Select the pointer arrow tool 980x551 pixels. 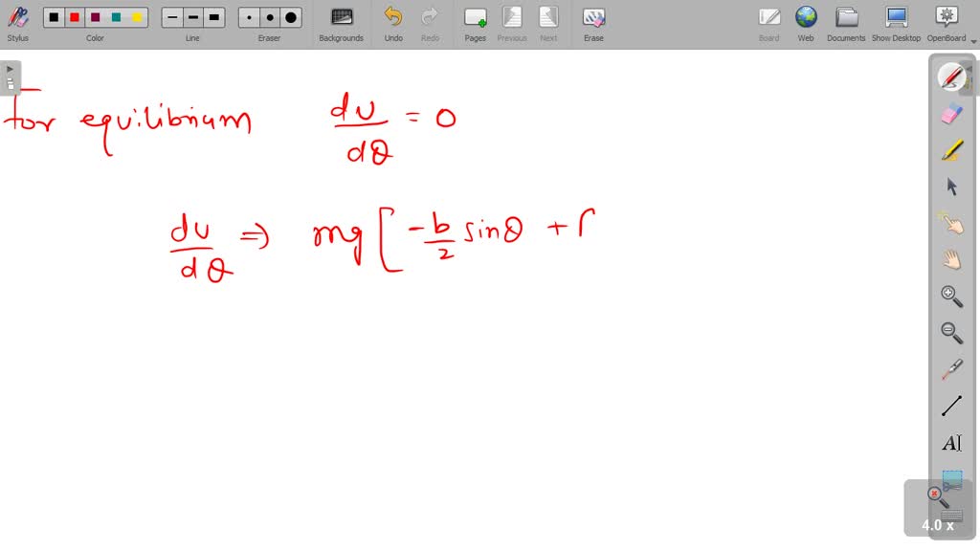tap(951, 187)
